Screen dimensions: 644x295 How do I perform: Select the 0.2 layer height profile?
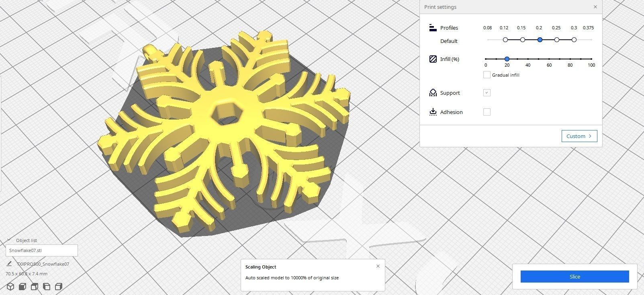pos(540,40)
